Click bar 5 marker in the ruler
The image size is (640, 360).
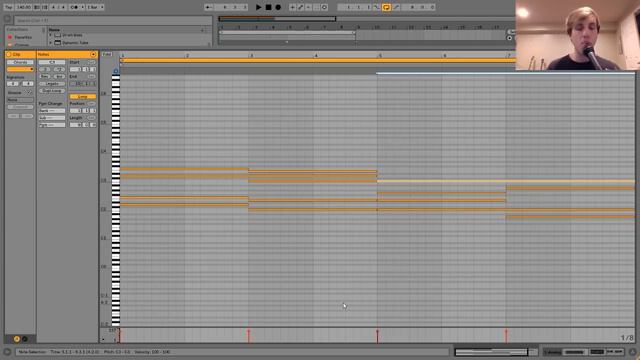(x=380, y=55)
